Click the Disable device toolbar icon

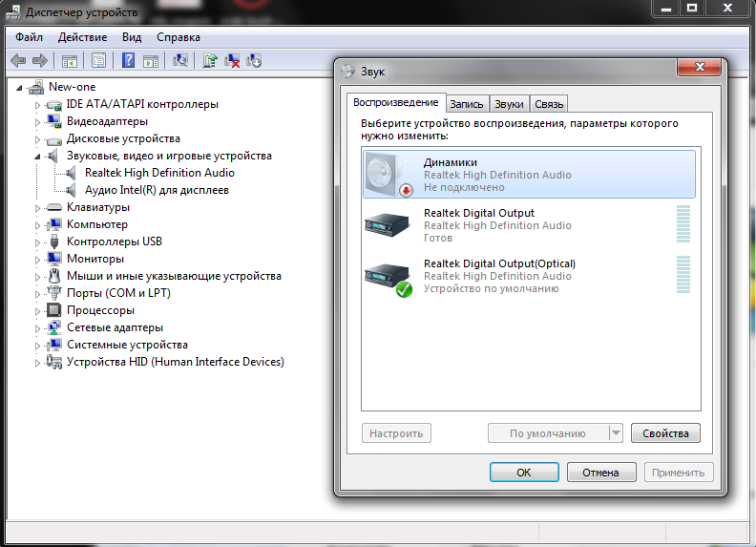254,61
